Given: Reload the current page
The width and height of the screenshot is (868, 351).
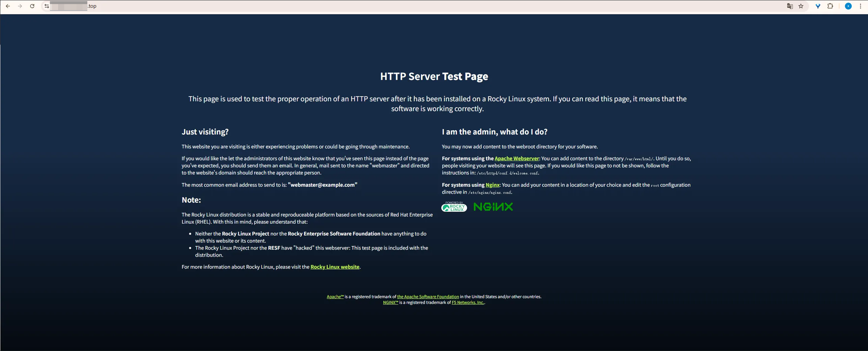Looking at the screenshot, I should 32,6.
